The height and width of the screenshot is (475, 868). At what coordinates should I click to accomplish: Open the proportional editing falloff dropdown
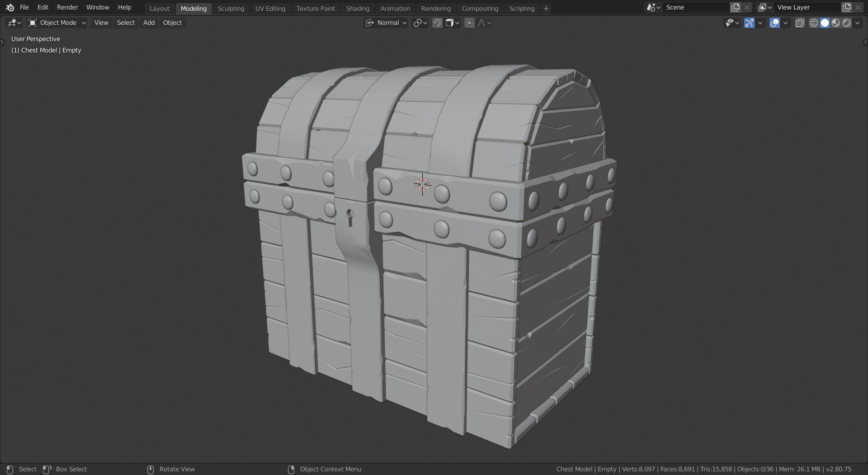(x=485, y=23)
